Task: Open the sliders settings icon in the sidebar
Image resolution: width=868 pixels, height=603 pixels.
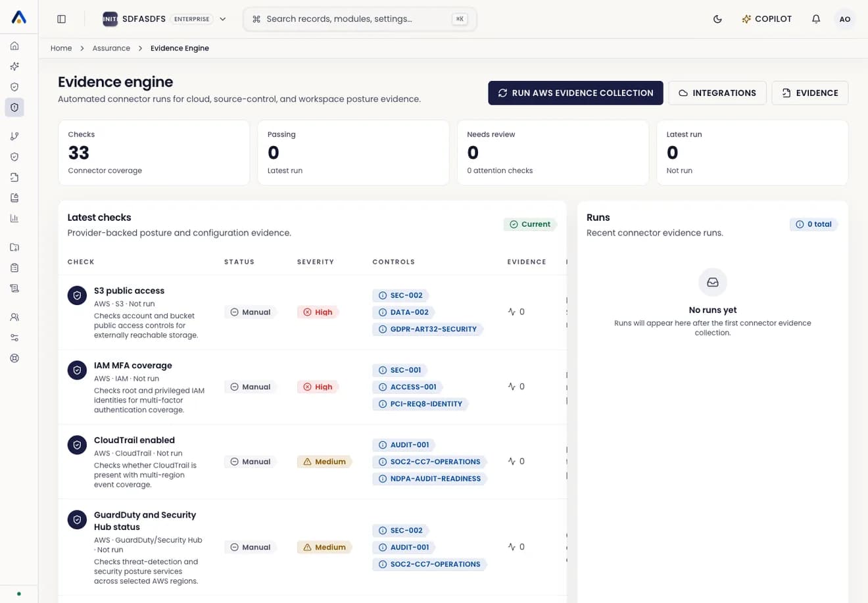Action: (x=14, y=337)
